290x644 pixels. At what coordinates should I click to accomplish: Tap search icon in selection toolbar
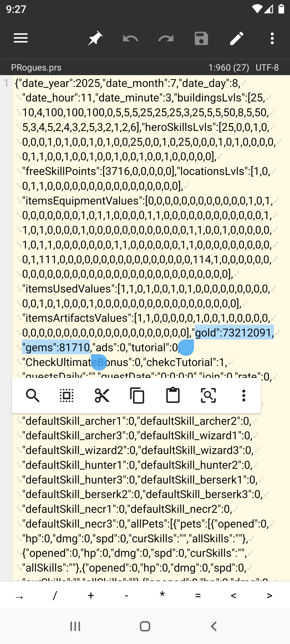pos(32,396)
